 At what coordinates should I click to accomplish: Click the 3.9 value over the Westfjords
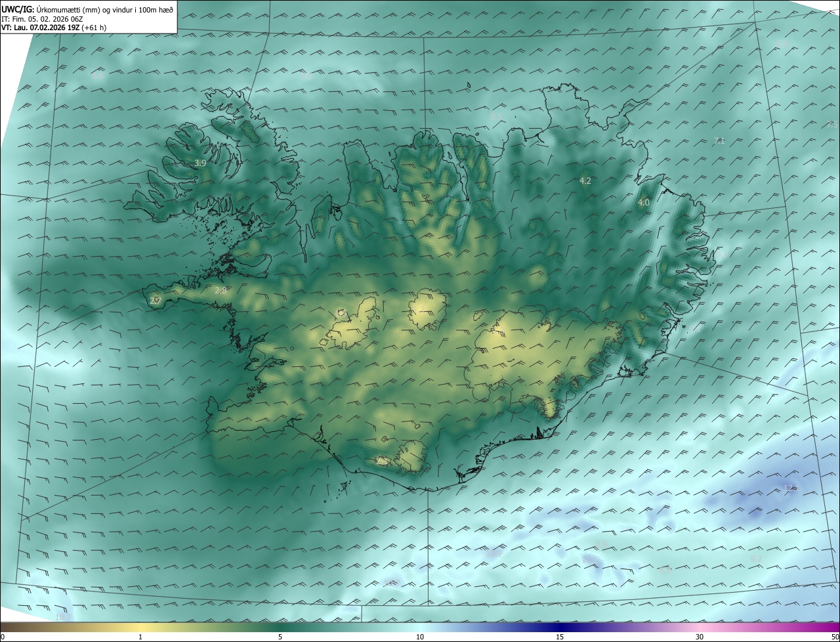click(201, 163)
